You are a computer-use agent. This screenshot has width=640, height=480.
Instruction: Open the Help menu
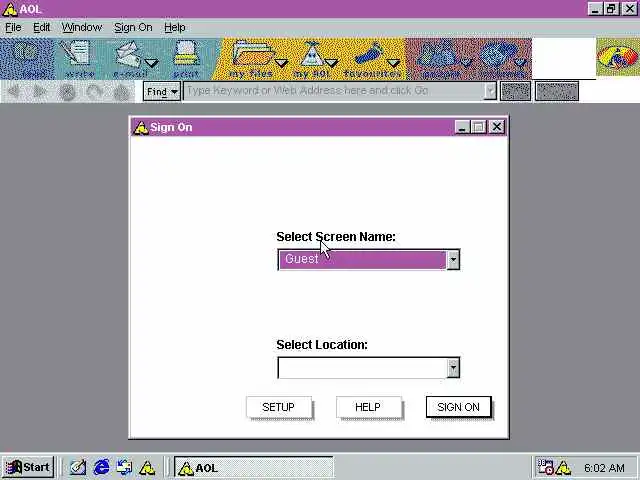click(x=175, y=27)
